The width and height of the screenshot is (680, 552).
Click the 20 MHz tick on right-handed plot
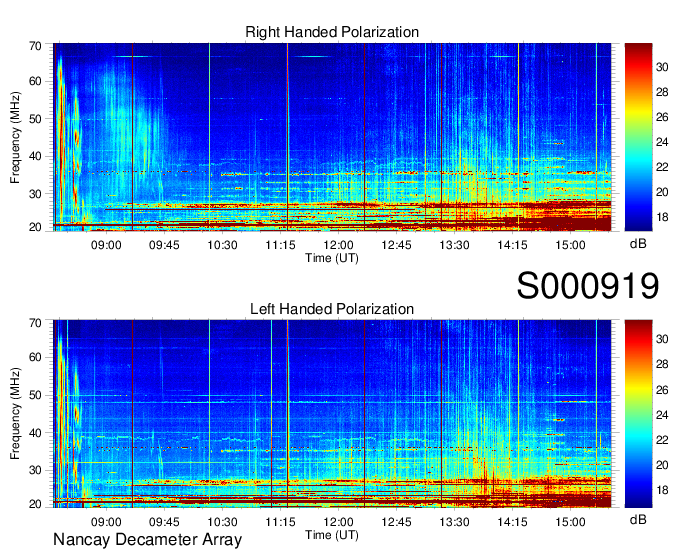click(x=35, y=227)
